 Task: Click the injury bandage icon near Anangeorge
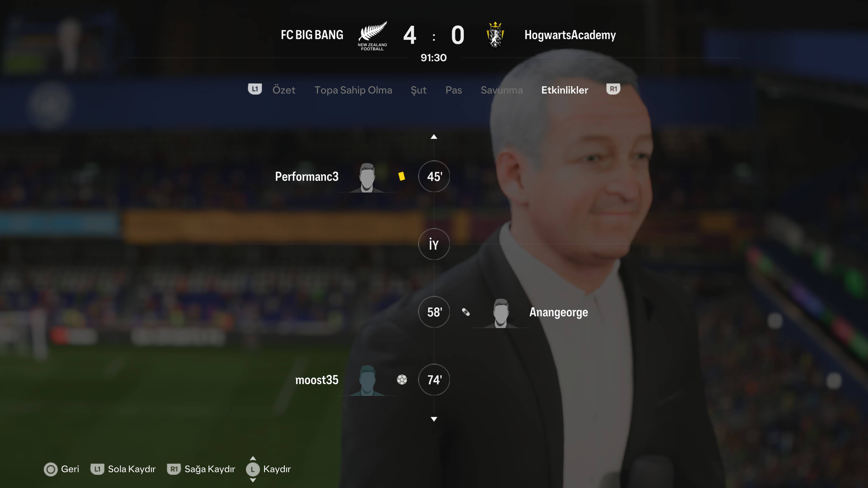[466, 312]
